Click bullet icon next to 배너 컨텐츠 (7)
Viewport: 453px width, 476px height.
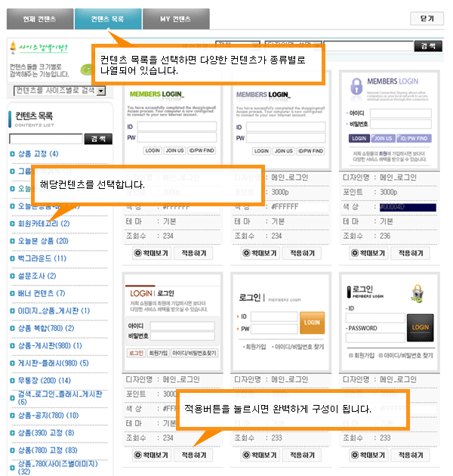click(12, 293)
